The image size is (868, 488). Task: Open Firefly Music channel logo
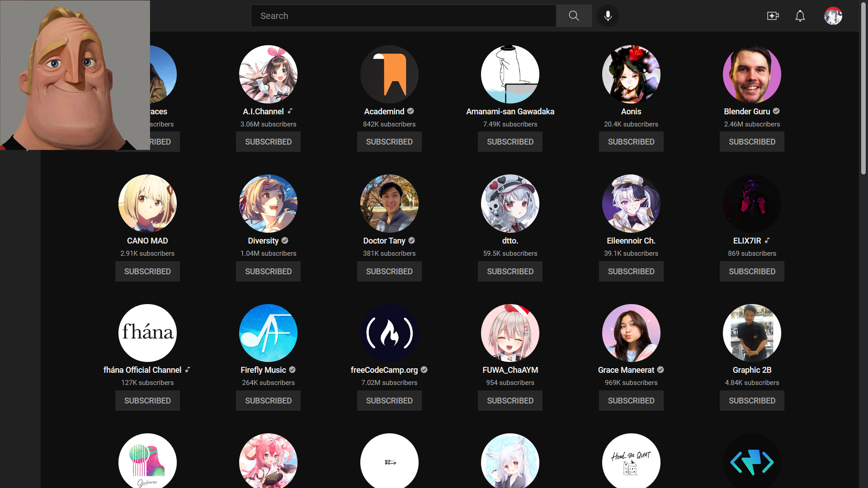tap(268, 333)
